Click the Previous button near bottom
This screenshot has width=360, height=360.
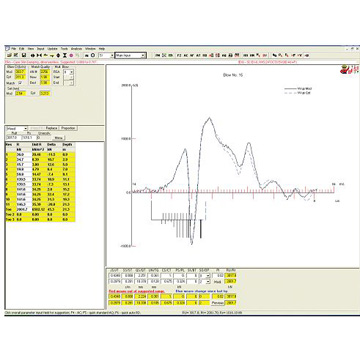coord(217,303)
